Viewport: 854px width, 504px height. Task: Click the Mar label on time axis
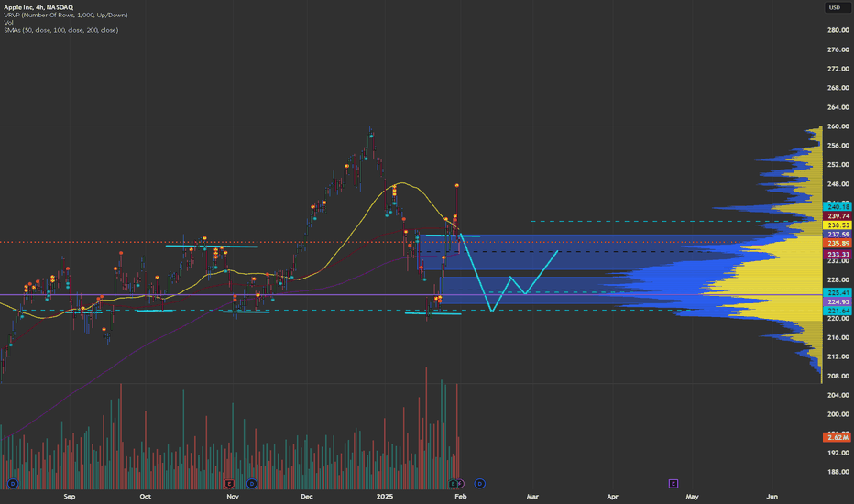[532, 497]
